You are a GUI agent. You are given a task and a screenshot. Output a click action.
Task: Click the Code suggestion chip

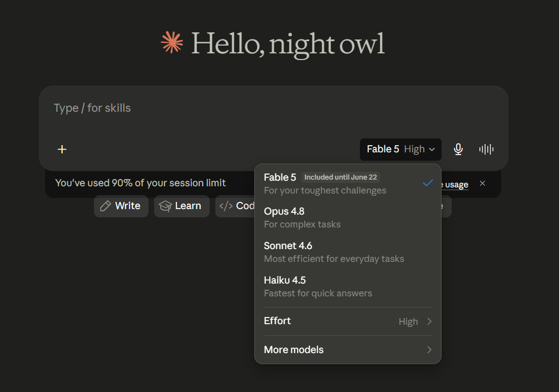pos(235,206)
